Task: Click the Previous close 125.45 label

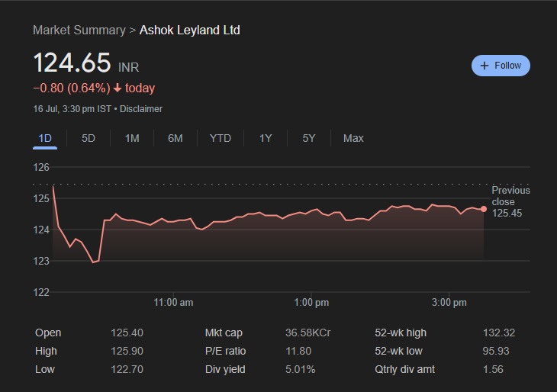Action: (x=510, y=201)
